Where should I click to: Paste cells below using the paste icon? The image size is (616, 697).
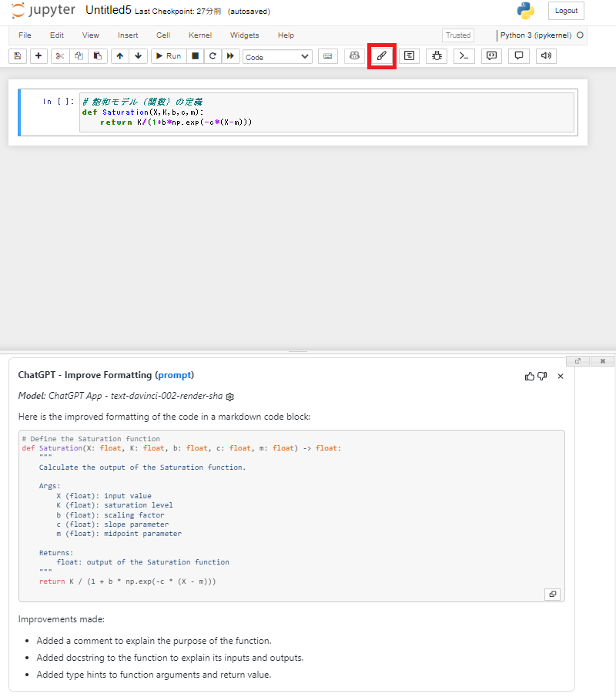pos(97,56)
